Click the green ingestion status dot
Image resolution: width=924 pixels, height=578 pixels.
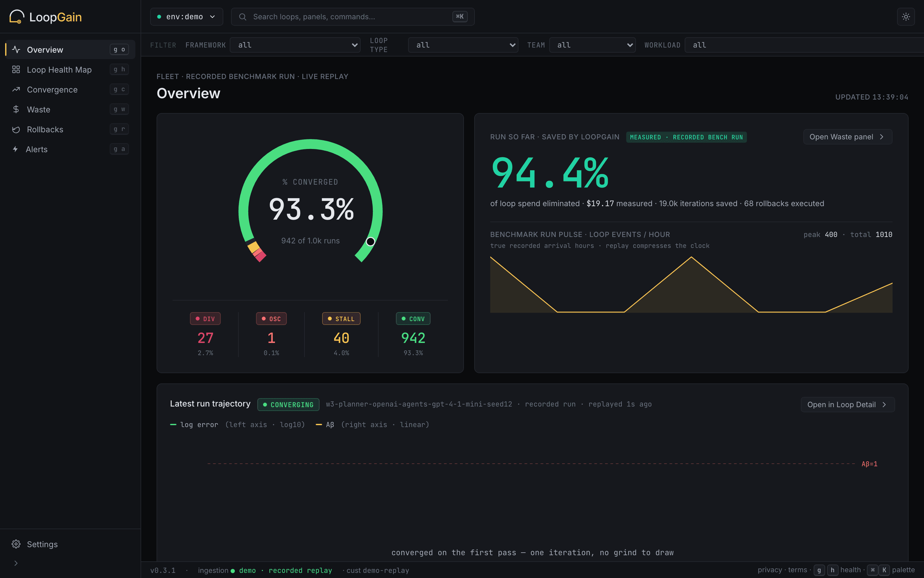pyautogui.click(x=233, y=571)
